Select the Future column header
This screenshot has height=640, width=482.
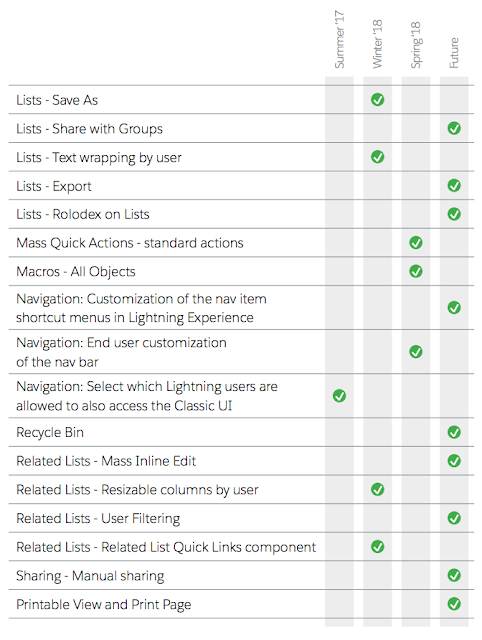(x=454, y=53)
